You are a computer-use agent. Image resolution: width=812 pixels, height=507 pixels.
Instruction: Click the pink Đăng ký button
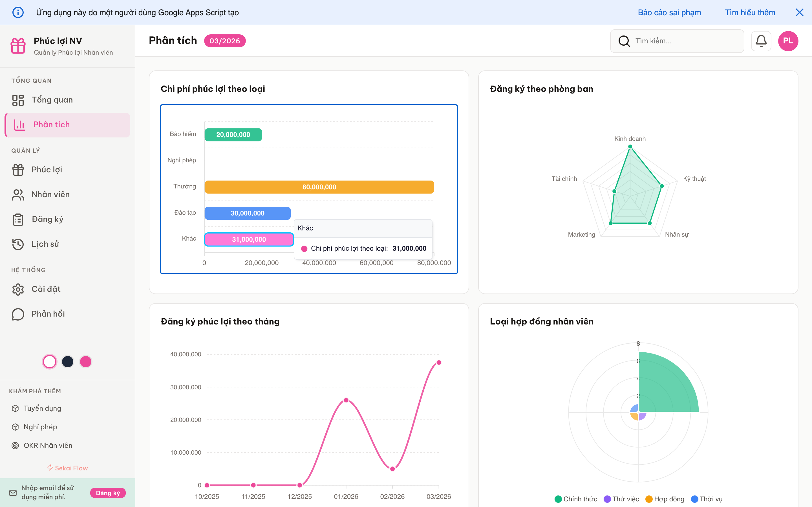pos(108,493)
